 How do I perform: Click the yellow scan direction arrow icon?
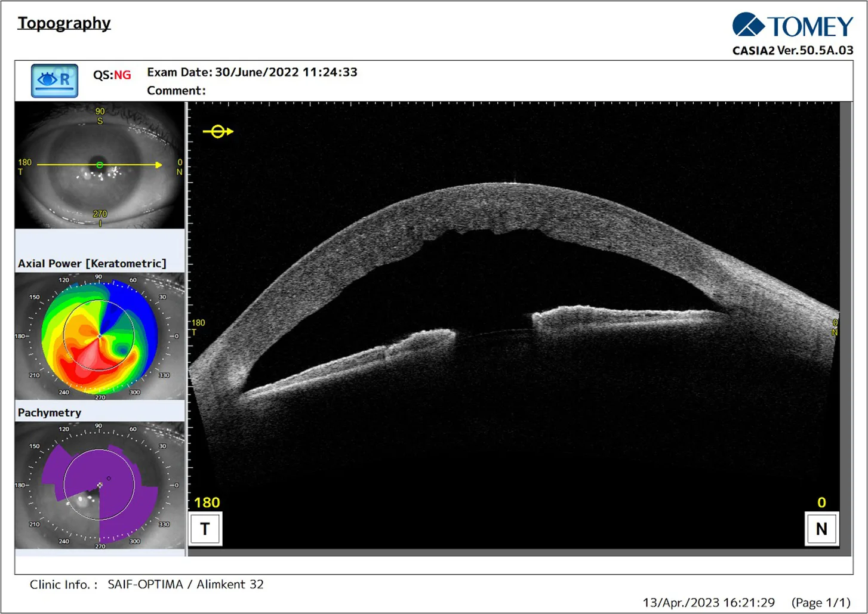tap(218, 131)
